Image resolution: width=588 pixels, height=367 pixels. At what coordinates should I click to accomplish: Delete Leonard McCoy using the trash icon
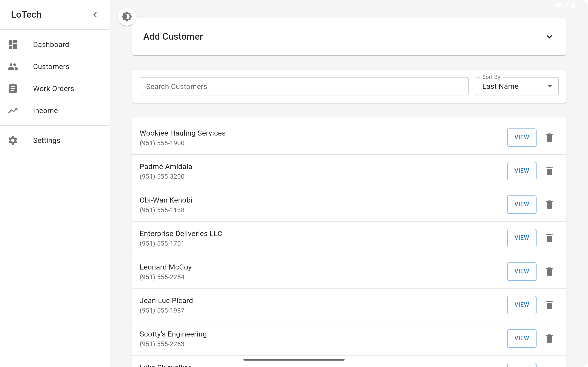[x=549, y=272]
